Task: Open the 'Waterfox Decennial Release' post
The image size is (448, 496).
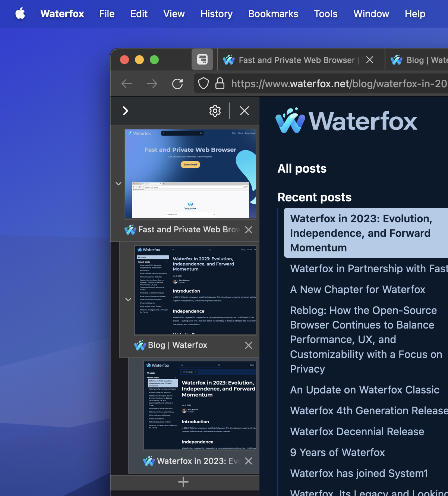Action: 357,431
